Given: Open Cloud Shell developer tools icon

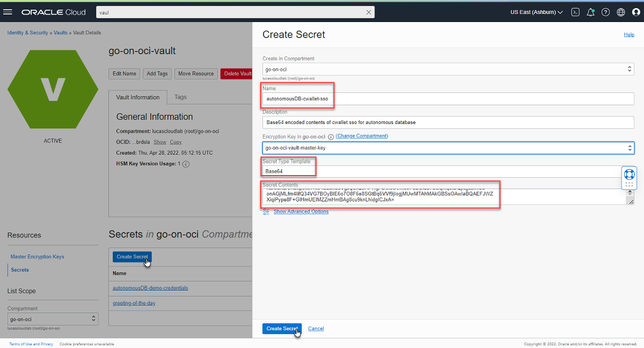Looking at the screenshot, I should (x=575, y=12).
